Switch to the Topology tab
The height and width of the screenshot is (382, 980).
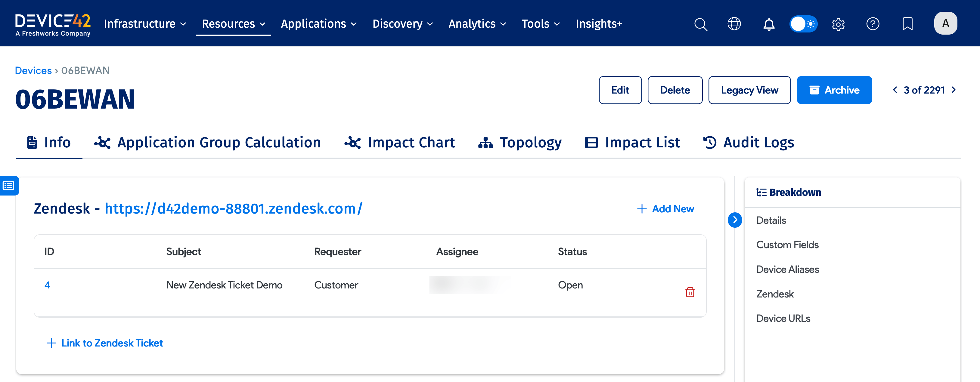click(x=520, y=143)
